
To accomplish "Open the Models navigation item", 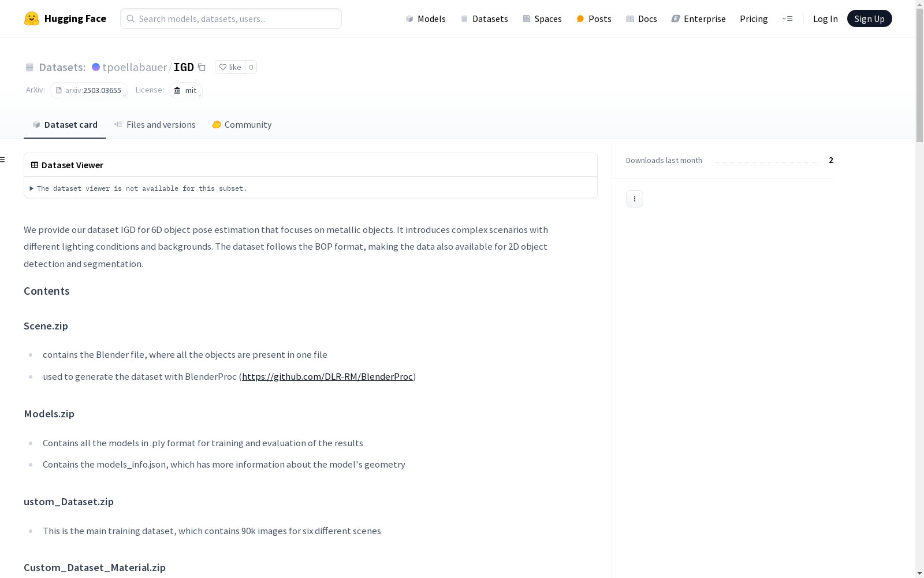I will [426, 18].
